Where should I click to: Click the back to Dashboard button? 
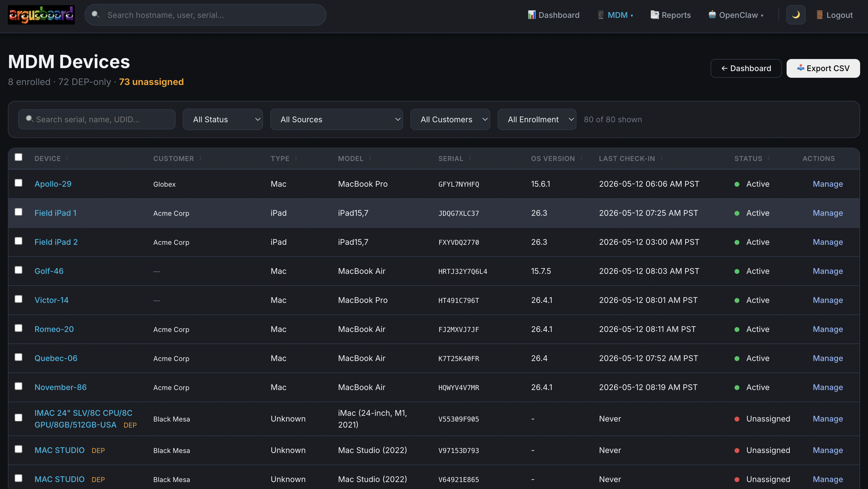click(x=746, y=68)
